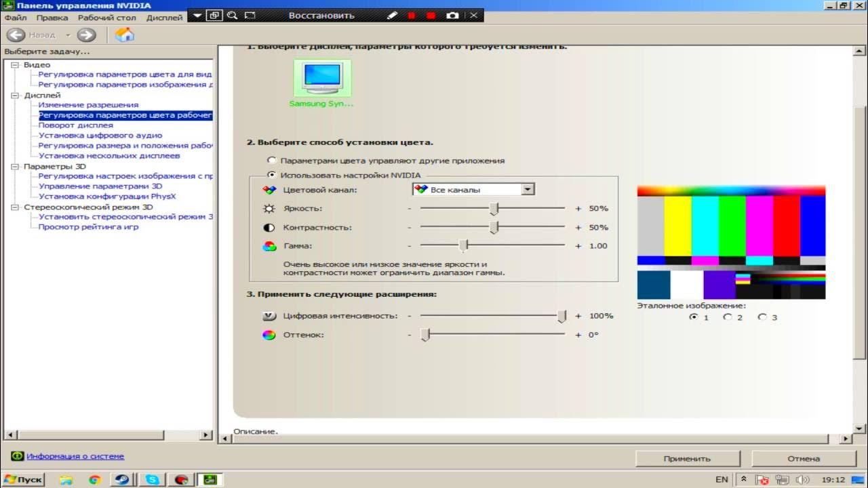Open the Файл menu
The width and height of the screenshot is (868, 488).
pyautogui.click(x=15, y=18)
